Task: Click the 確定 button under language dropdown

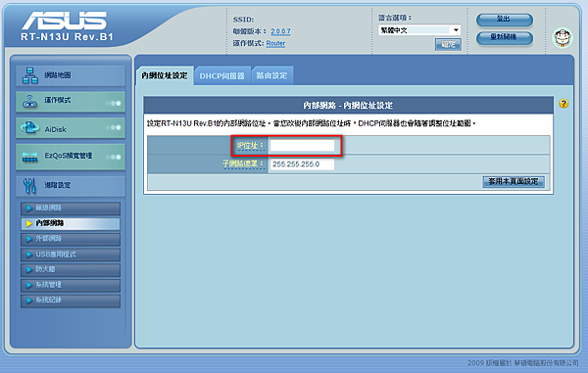Action: [x=448, y=45]
